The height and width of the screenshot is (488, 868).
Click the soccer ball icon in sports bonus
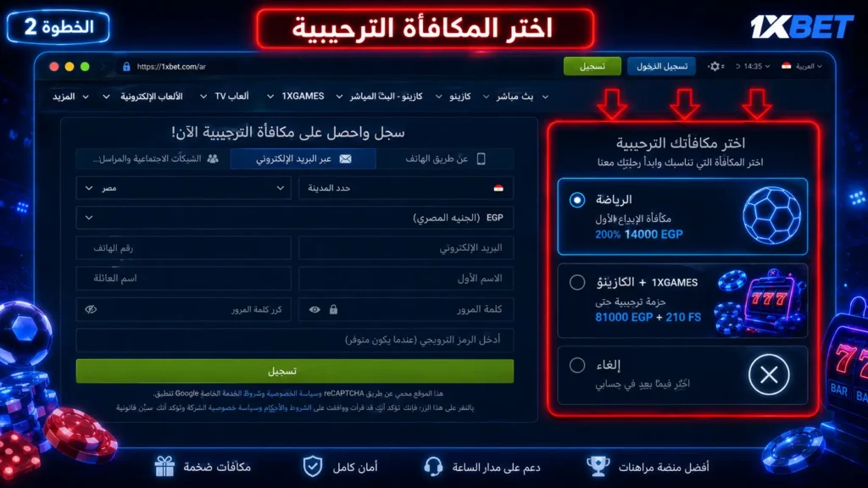[771, 216]
